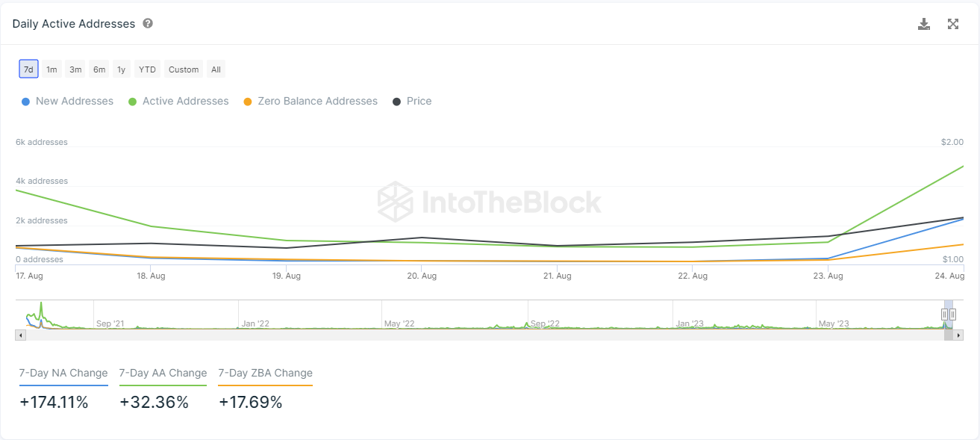Viewport: 980px width, 440px height.
Task: Select YTD time range
Action: pos(147,69)
